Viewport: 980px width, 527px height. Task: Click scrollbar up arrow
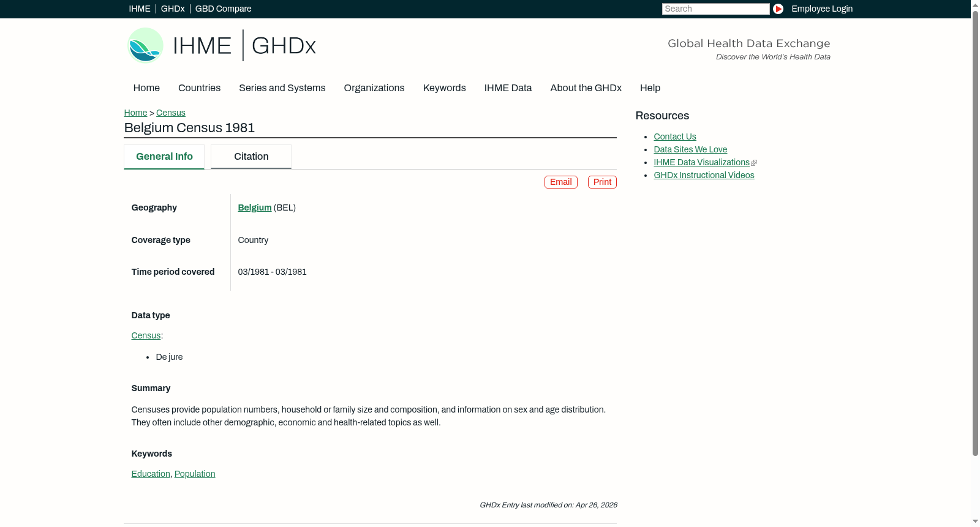tap(975, 4)
